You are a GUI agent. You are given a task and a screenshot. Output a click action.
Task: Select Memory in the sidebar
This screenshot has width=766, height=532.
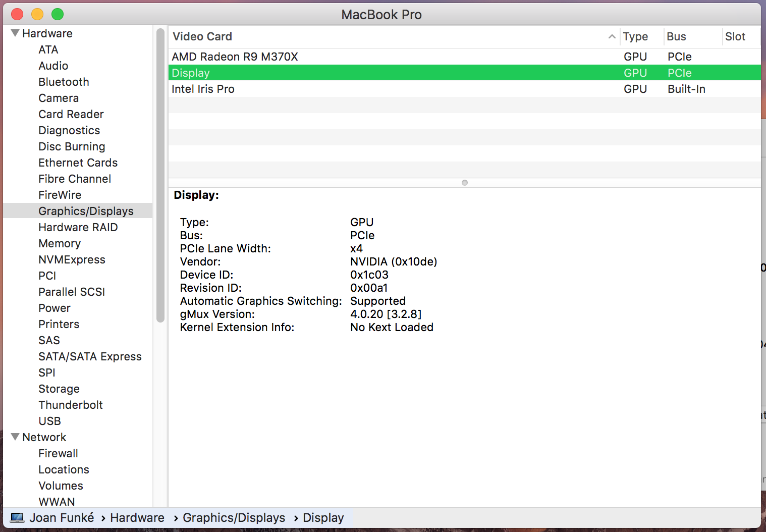60,243
